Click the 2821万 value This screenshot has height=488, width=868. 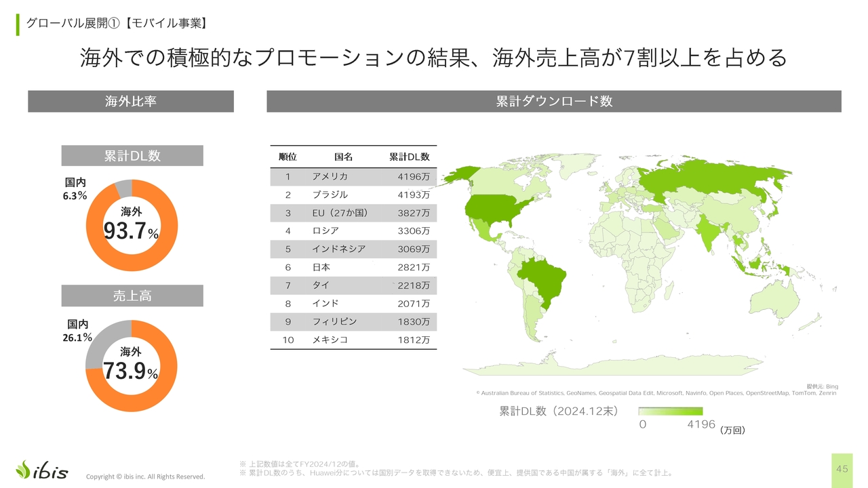pyautogui.click(x=414, y=268)
